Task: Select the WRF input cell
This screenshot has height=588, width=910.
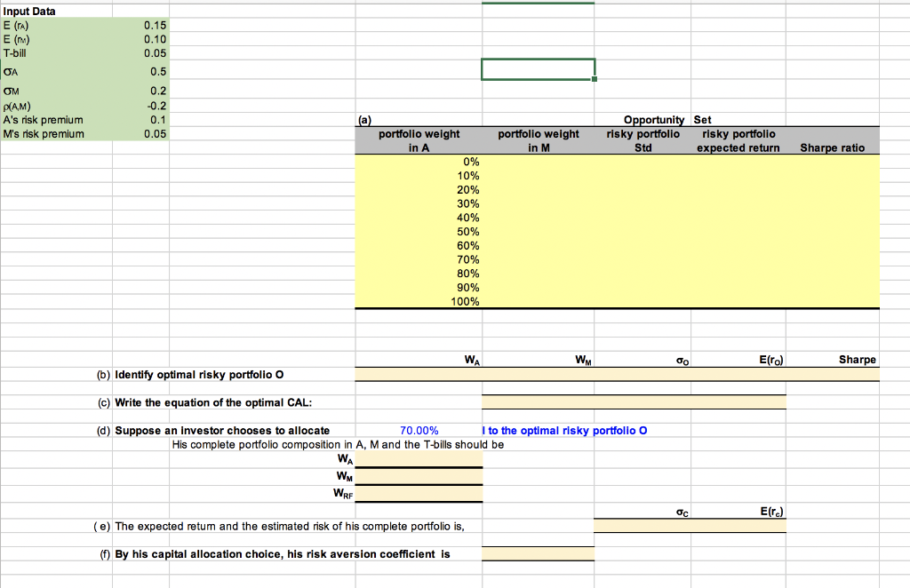Action: pyautogui.click(x=418, y=489)
